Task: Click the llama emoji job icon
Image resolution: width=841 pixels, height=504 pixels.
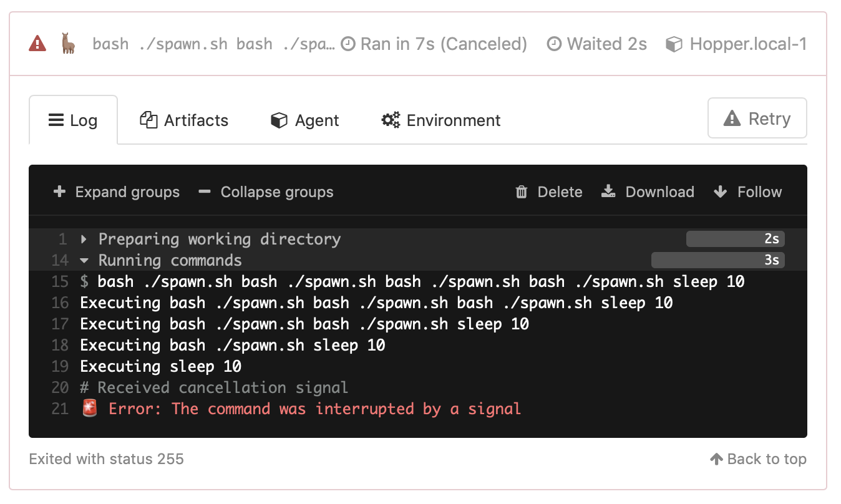Action: click(x=68, y=44)
